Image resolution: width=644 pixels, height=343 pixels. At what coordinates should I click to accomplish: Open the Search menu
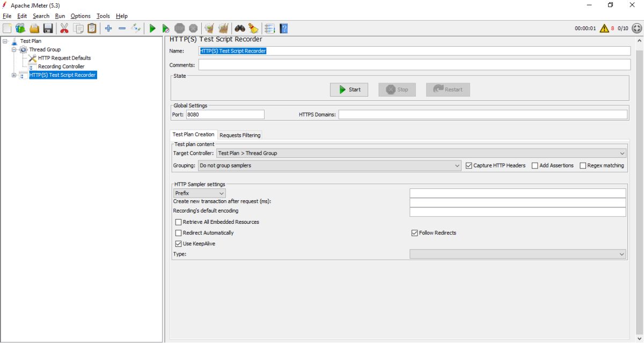pyautogui.click(x=41, y=16)
